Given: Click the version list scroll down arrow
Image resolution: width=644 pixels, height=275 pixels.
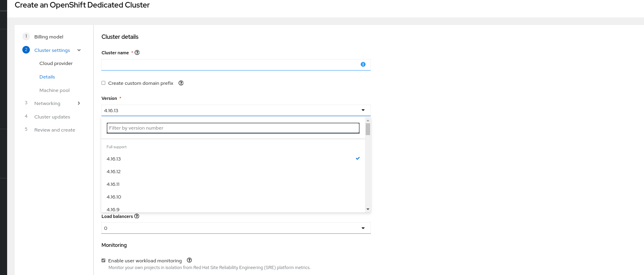Looking at the screenshot, I should (368, 209).
